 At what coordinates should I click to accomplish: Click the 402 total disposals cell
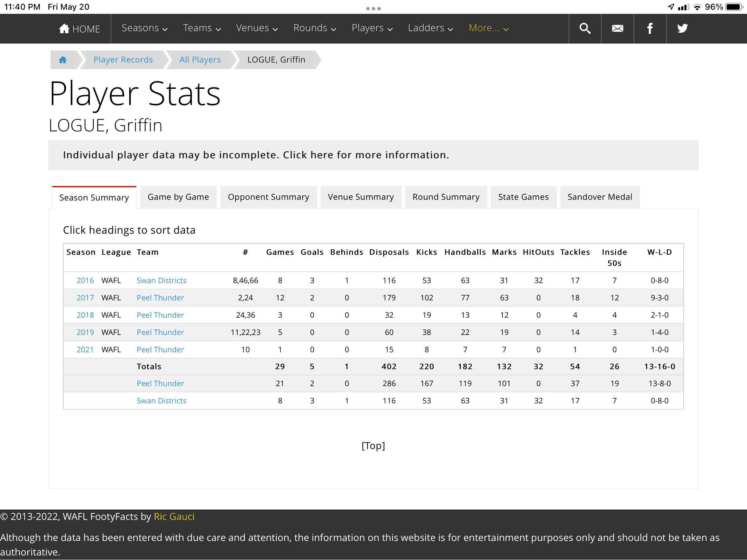point(389,366)
